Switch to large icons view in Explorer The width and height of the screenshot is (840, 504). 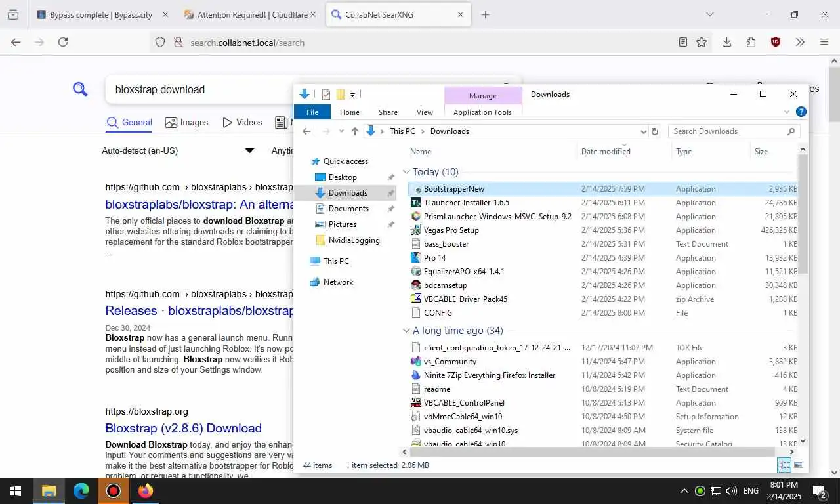pos(799,465)
